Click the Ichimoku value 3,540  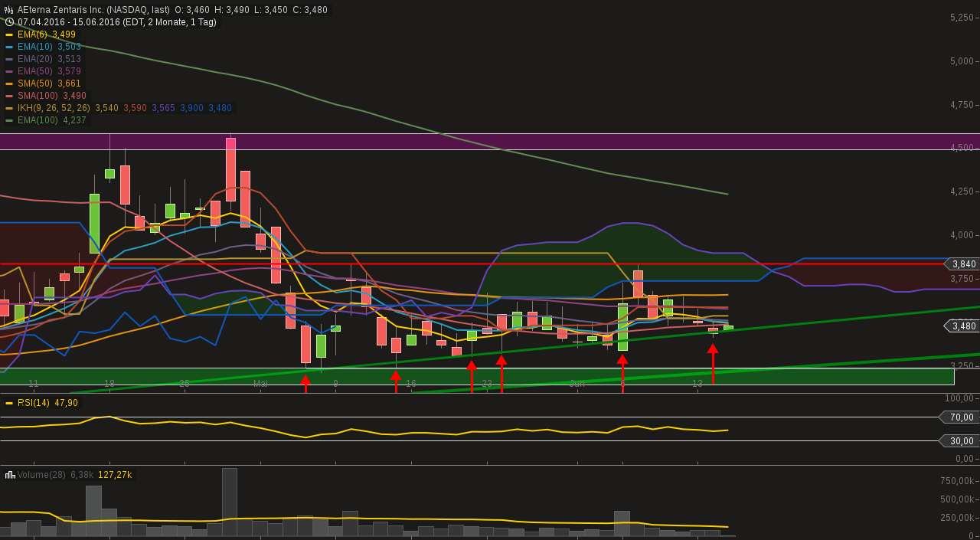point(107,108)
